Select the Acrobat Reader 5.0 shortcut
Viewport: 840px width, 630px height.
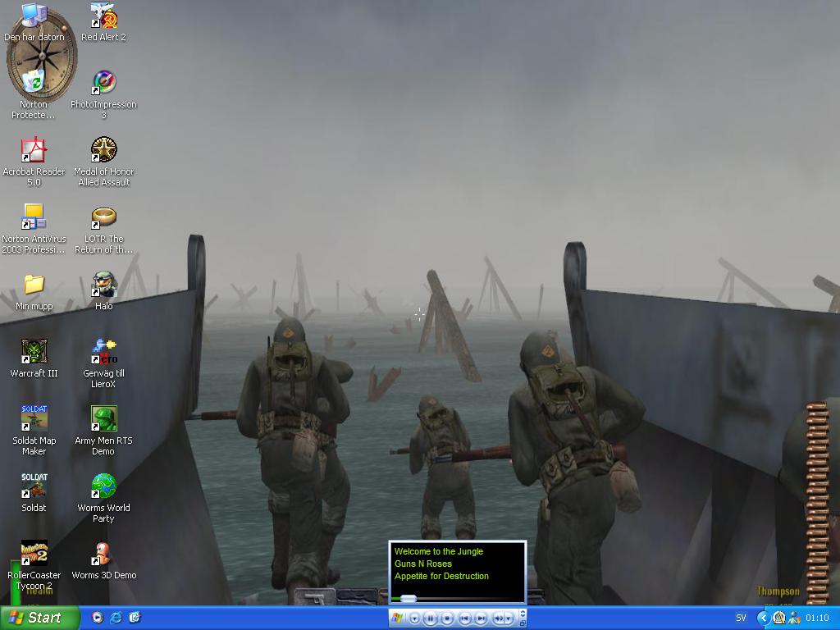tap(34, 162)
